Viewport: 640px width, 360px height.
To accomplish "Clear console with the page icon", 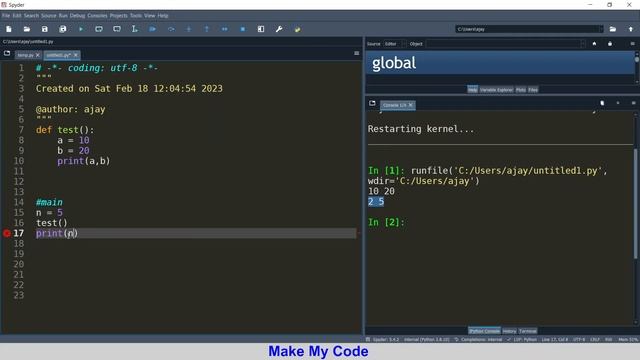I will click(x=602, y=103).
